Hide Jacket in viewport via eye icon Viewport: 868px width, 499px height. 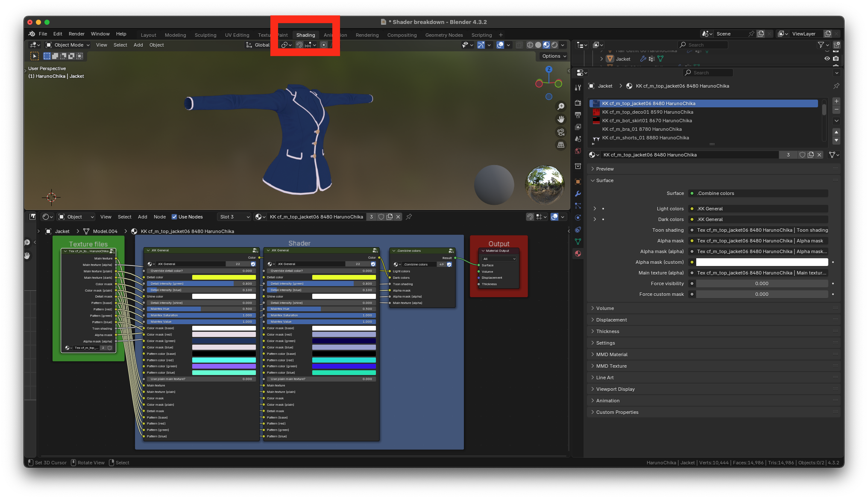pyautogui.click(x=827, y=59)
